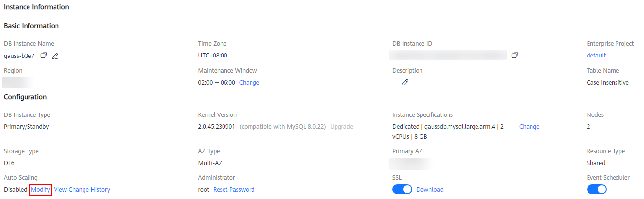Image resolution: width=644 pixels, height=199 pixels.
Task: Select the gauss-b3e7 instance name text
Action: [19, 56]
